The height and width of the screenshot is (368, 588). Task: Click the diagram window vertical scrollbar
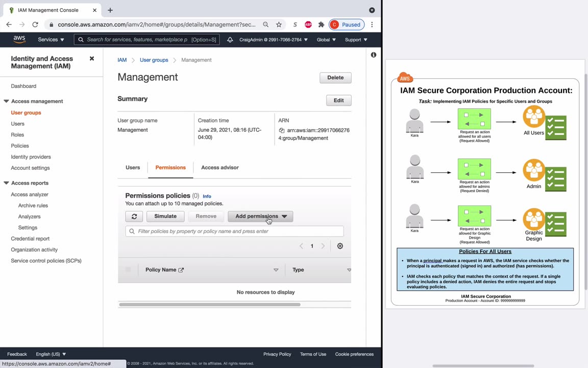tap(586, 181)
